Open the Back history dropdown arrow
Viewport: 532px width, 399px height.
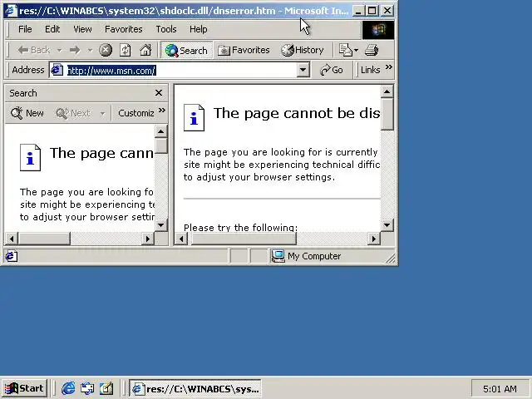59,51
